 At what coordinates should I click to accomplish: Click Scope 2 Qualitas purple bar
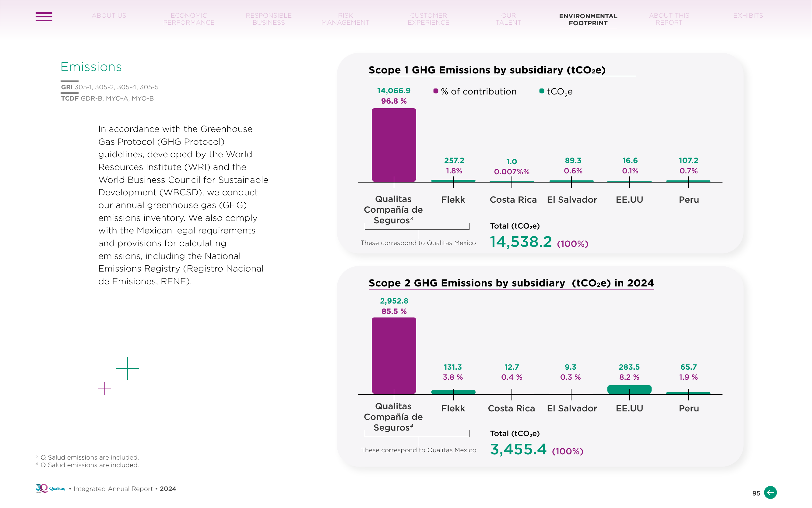pos(394,356)
